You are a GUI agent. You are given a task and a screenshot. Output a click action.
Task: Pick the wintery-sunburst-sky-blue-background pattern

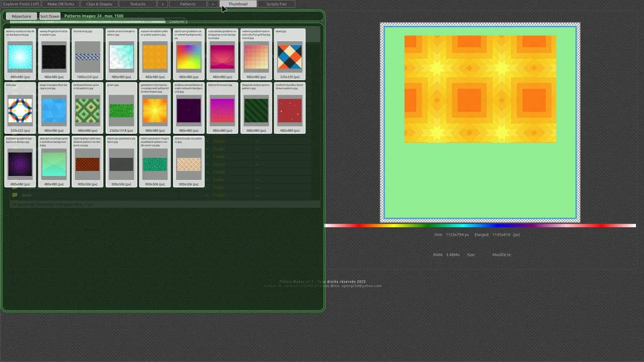pos(20,55)
